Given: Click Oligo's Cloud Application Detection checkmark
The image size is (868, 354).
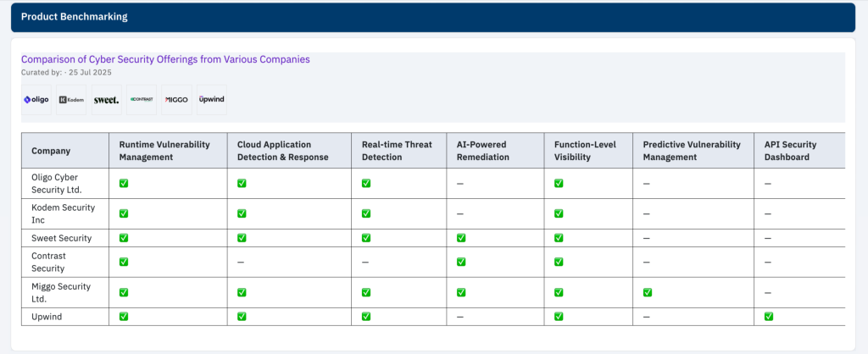Looking at the screenshot, I should coord(242,183).
